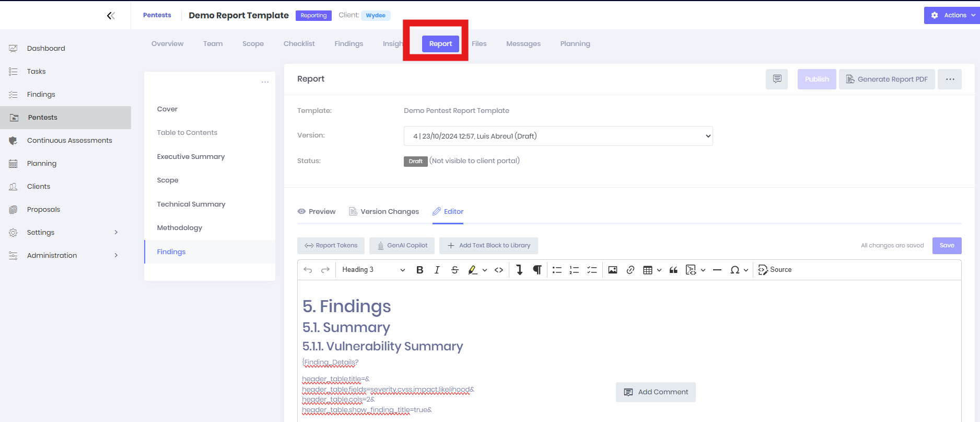Open the Messages tab

523,43
